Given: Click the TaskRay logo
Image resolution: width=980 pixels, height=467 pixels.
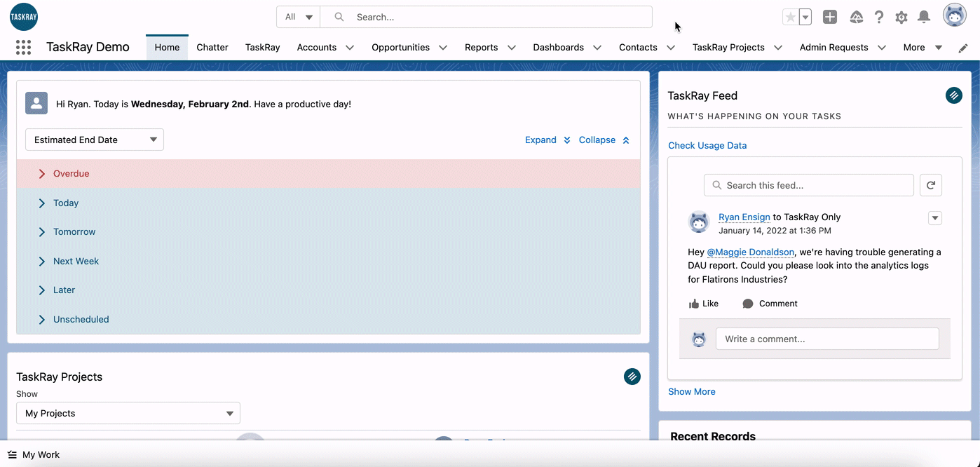Looking at the screenshot, I should click(x=24, y=17).
